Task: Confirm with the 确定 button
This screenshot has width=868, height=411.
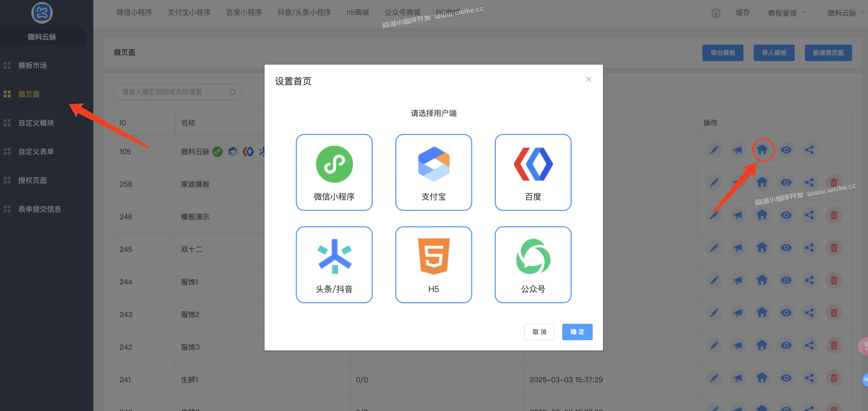Action: [577, 332]
